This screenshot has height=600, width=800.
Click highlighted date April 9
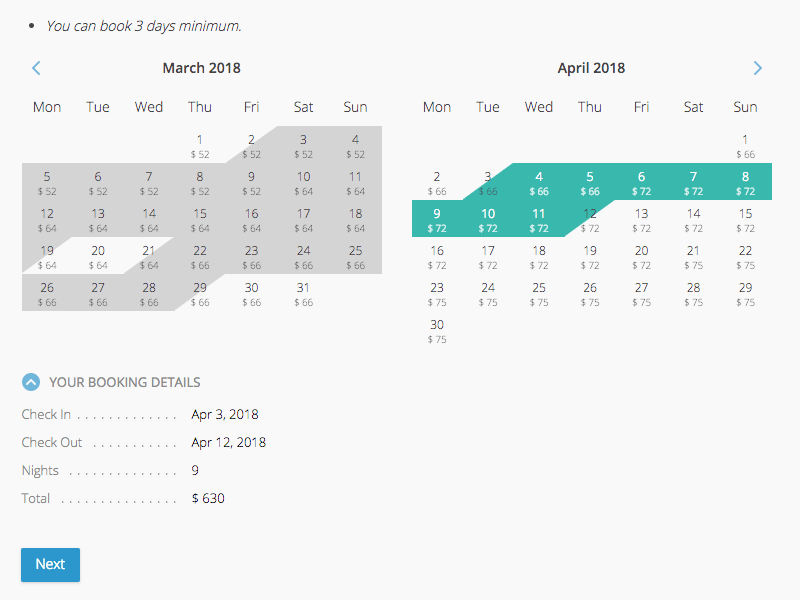[437, 219]
